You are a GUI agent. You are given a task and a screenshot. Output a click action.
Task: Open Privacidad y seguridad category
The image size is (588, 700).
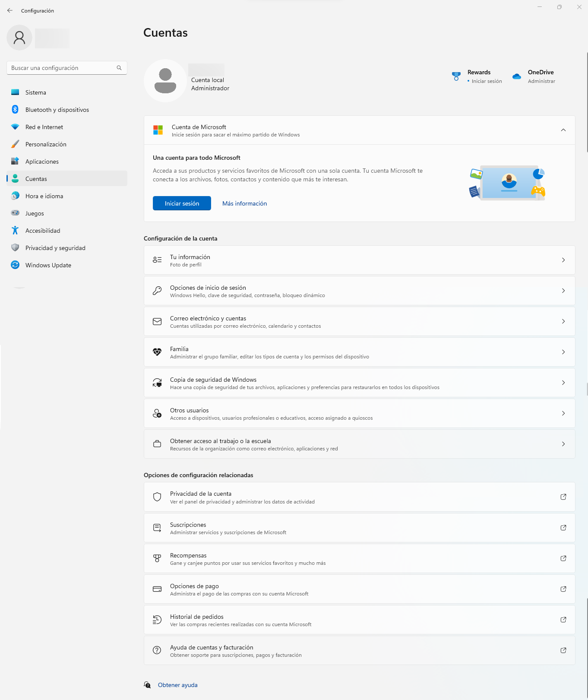[x=67, y=248]
